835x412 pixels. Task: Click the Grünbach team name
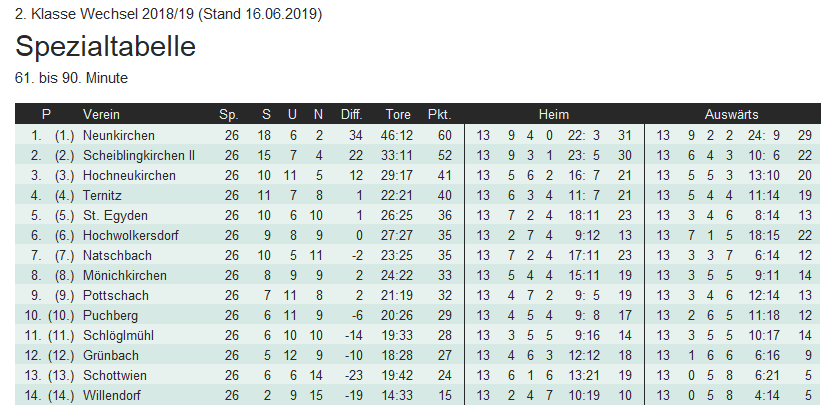tap(109, 355)
